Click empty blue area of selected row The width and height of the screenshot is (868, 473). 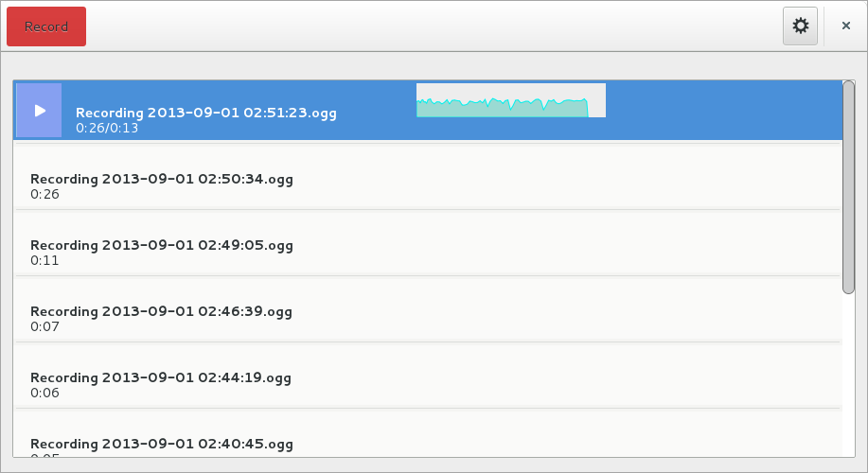click(719, 110)
